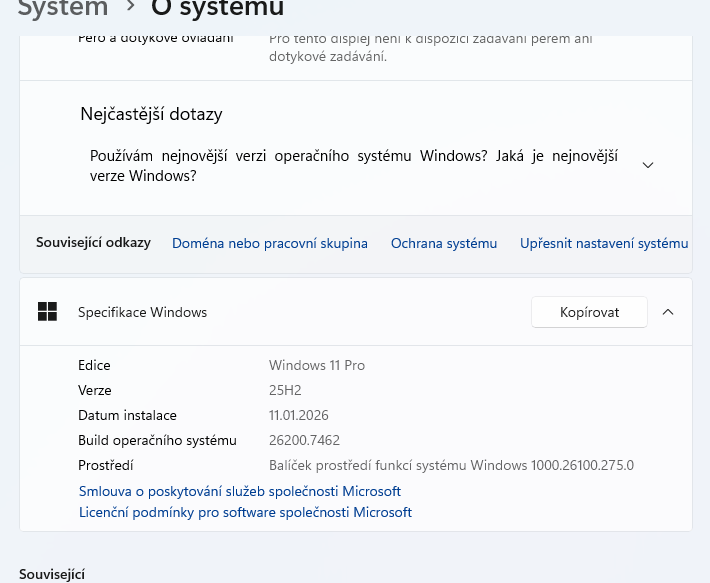
Task: Click the 'Edice' row label
Action: pyautogui.click(x=94, y=365)
